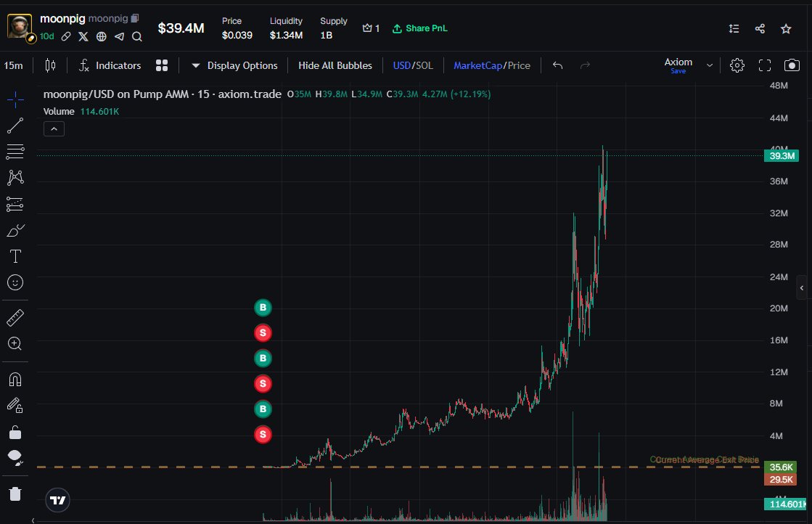Take a chart snapshot with camera icon

[791, 65]
